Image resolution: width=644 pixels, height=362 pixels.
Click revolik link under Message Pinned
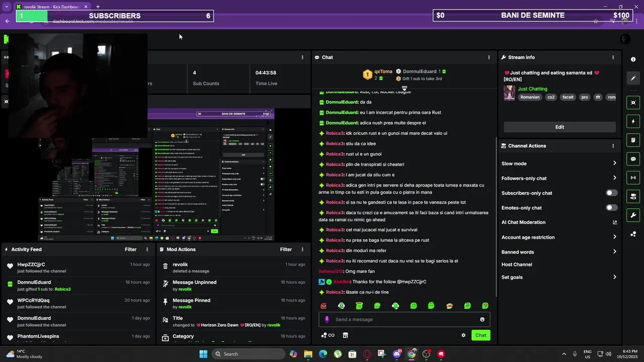pyautogui.click(x=185, y=307)
